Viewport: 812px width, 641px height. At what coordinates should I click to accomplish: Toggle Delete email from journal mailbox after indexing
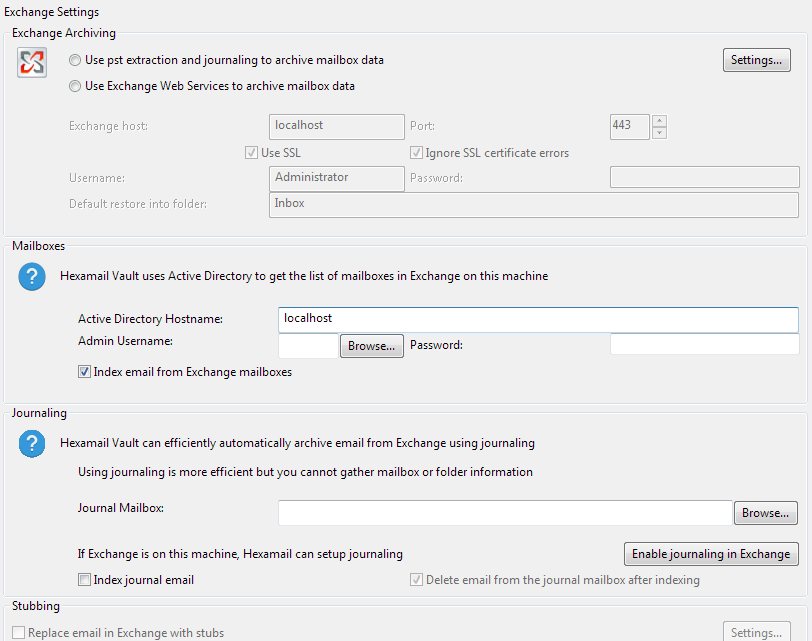417,580
